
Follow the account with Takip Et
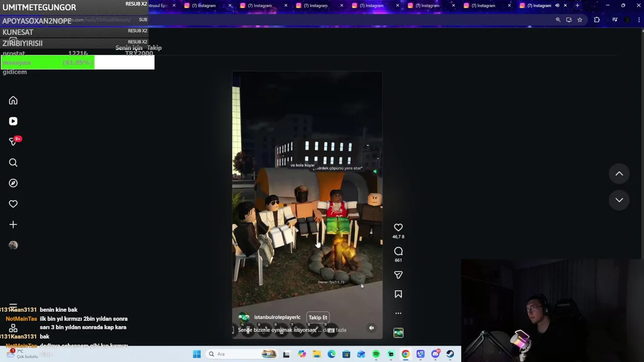click(317, 317)
